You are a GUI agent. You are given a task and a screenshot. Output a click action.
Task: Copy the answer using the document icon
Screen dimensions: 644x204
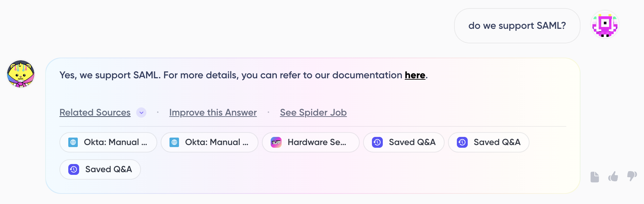click(x=594, y=177)
